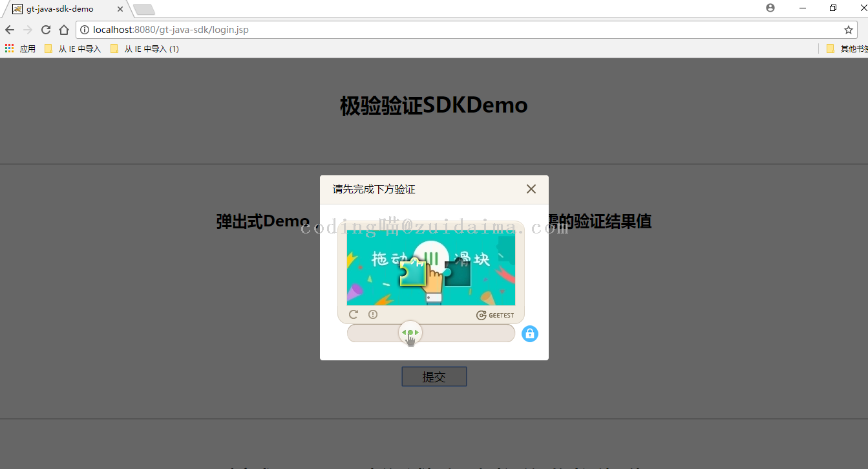Image resolution: width=868 pixels, height=469 pixels.
Task: Minimize the browser window
Action: click(803, 8)
